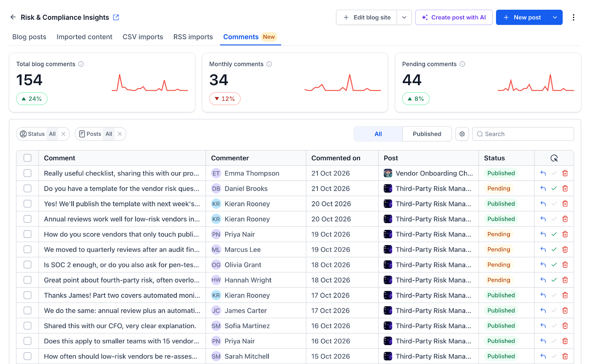The image size is (591, 364).
Task: Switch to RSS imports tab
Action: (193, 37)
